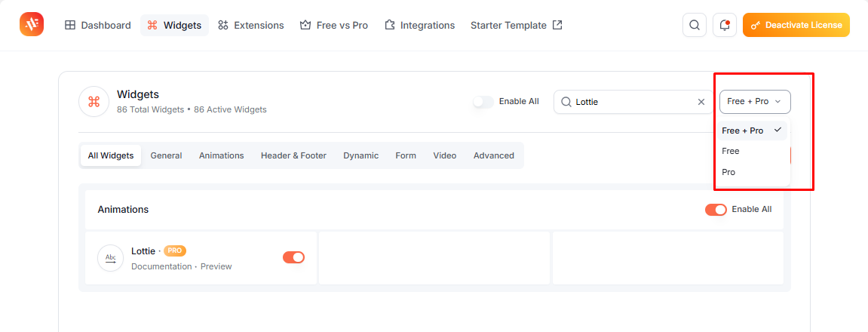Switch to Header & Footer tab

pyautogui.click(x=293, y=155)
